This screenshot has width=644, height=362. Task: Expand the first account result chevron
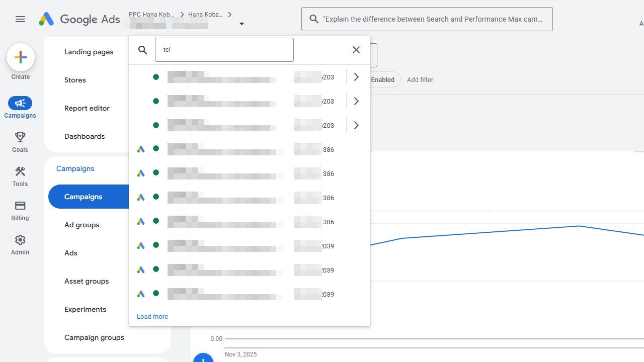(x=356, y=77)
